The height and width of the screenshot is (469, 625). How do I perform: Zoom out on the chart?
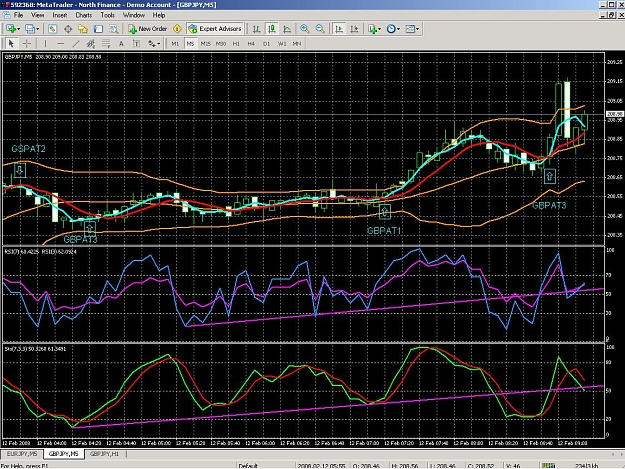tap(320, 29)
